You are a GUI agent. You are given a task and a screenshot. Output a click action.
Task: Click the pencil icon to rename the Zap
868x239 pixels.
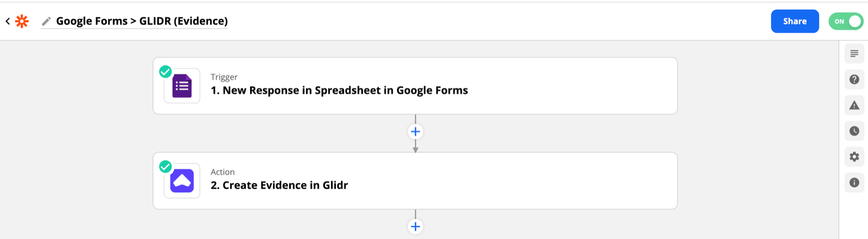(47, 21)
